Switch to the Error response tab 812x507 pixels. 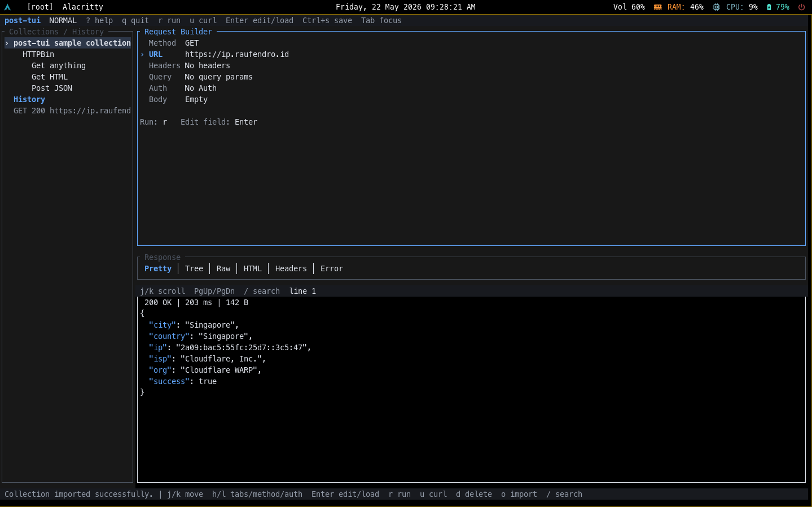[x=332, y=269]
